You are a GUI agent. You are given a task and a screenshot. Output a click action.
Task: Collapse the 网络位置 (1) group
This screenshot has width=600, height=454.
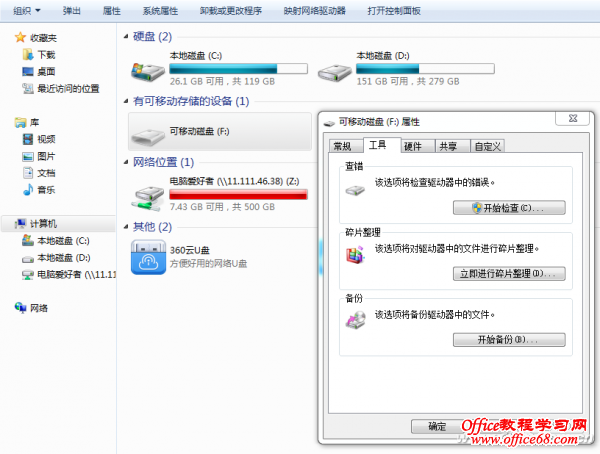pyautogui.click(x=126, y=162)
